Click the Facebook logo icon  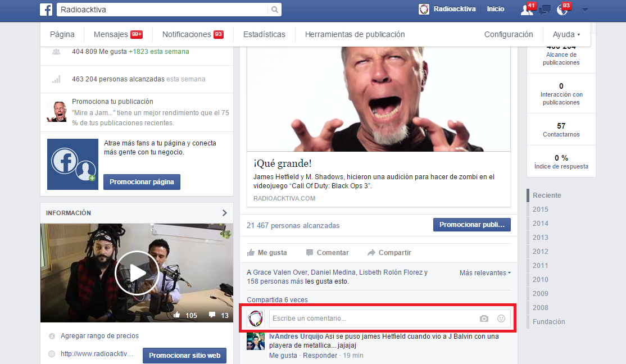click(46, 10)
